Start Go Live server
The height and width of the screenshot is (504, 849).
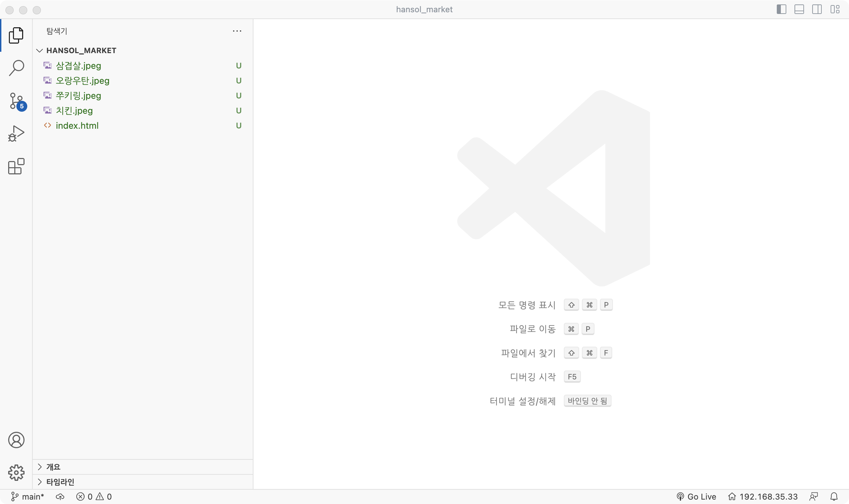tap(696, 497)
